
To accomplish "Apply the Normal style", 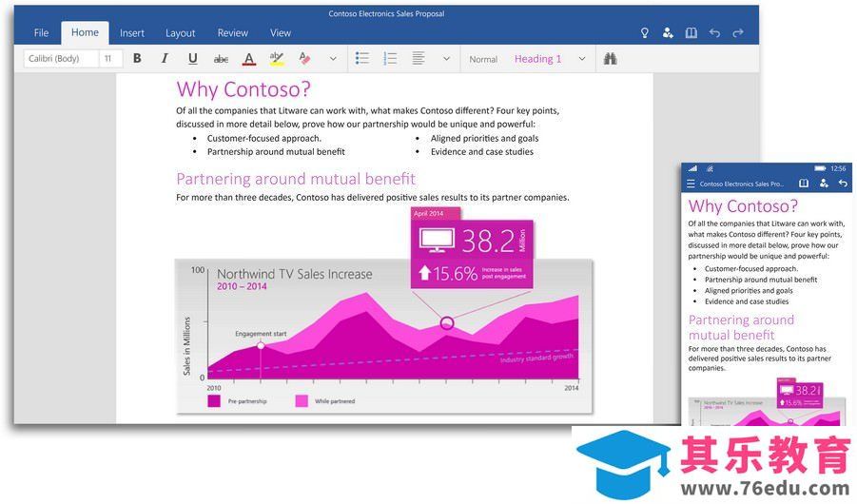I will pos(483,59).
